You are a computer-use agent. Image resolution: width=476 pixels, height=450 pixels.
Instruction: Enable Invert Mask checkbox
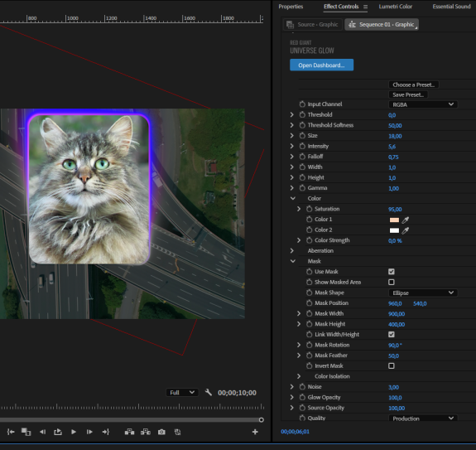pos(392,365)
